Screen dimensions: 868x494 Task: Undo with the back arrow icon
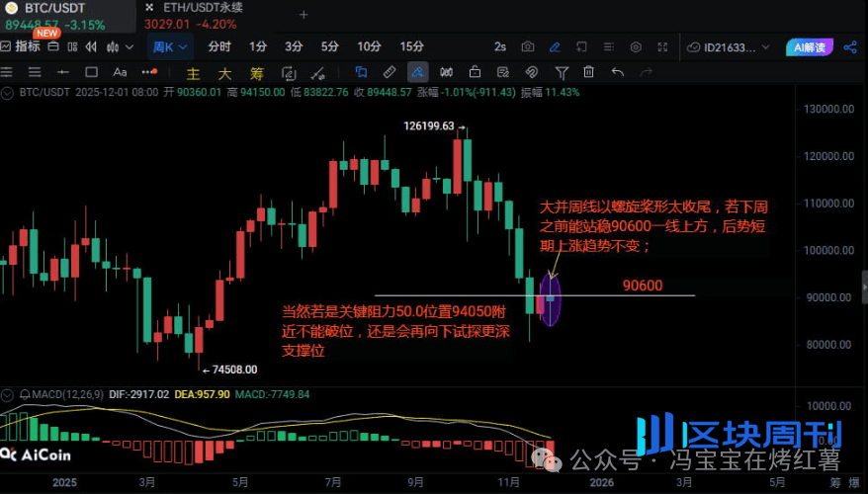tap(618, 72)
